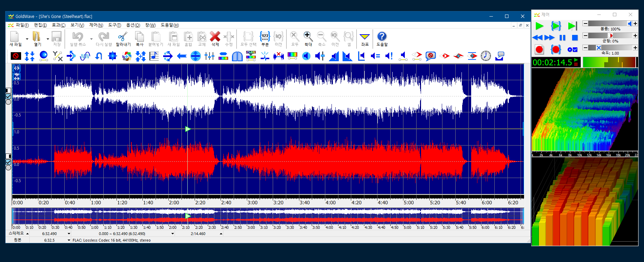
Task: Click the up arrow beside 2:14.460 position
Action: coord(221,234)
